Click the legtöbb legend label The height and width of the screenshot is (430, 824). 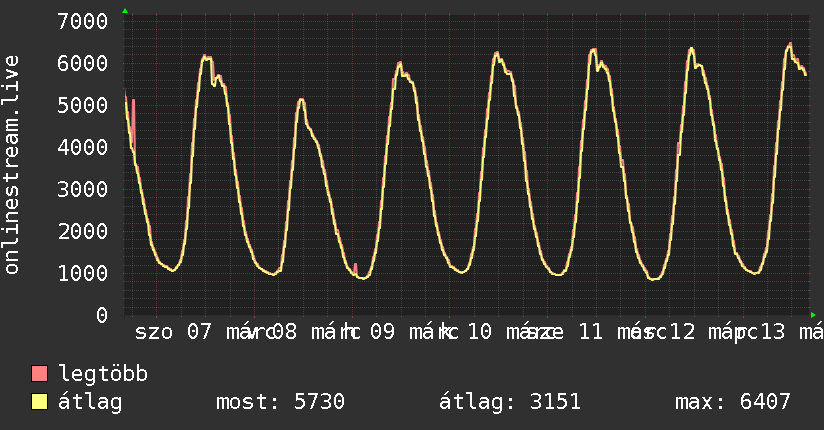pyautogui.click(x=103, y=375)
